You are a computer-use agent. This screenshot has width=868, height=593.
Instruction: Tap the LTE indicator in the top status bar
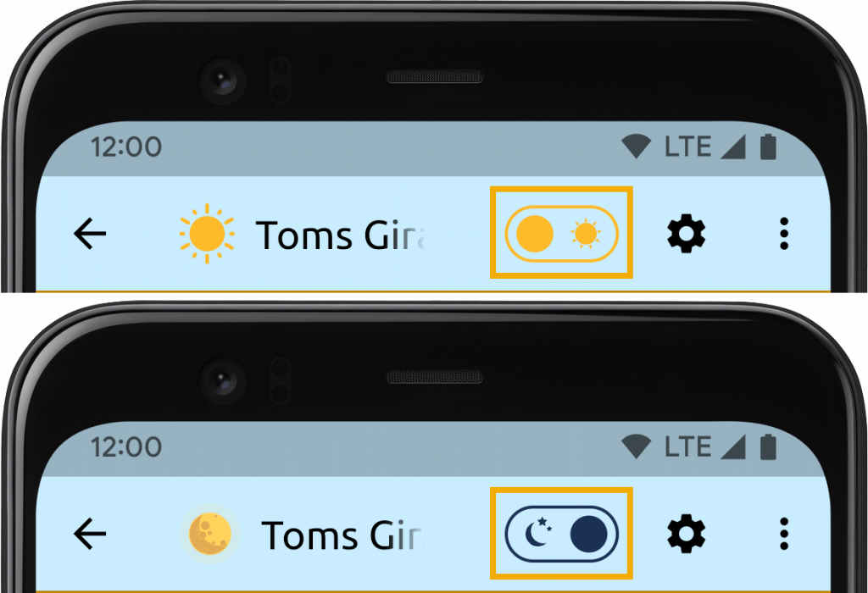tap(687, 147)
